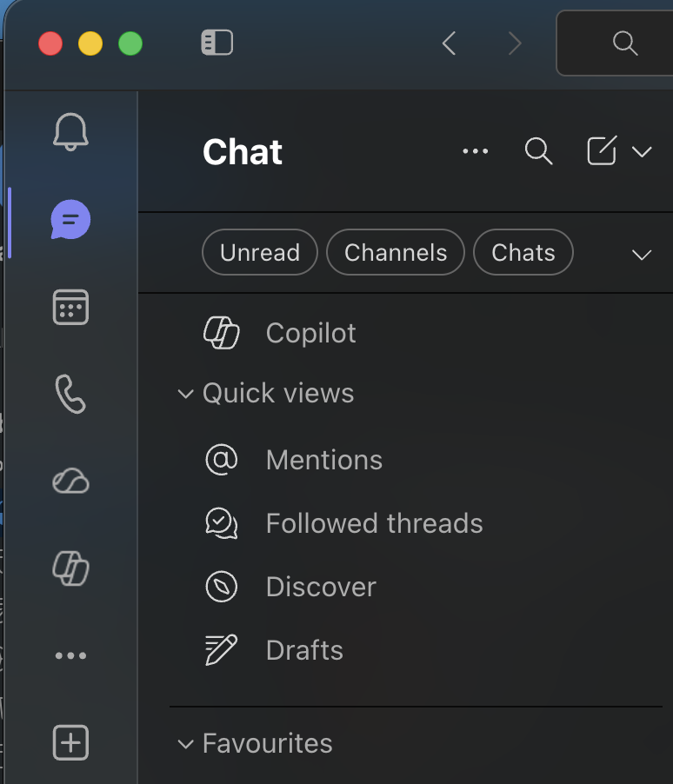The height and width of the screenshot is (784, 673).
Task: Open Copilot app icon in left rail
Action: (70, 568)
